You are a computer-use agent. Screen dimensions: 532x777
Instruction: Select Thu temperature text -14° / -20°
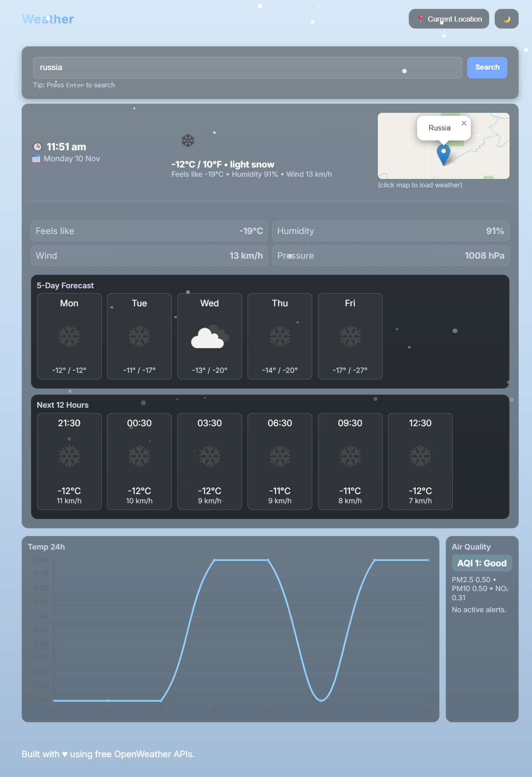pos(280,370)
